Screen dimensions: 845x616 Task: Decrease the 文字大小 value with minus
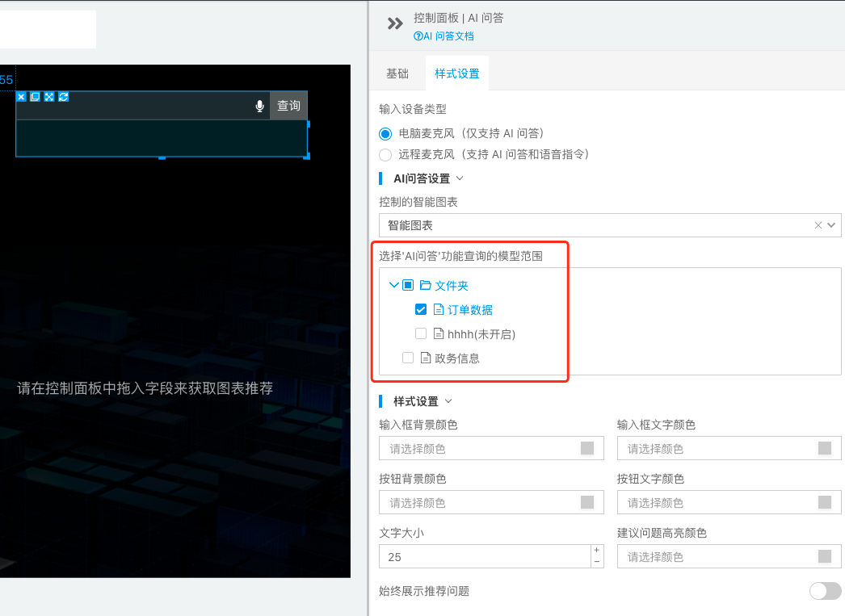pyautogui.click(x=596, y=562)
